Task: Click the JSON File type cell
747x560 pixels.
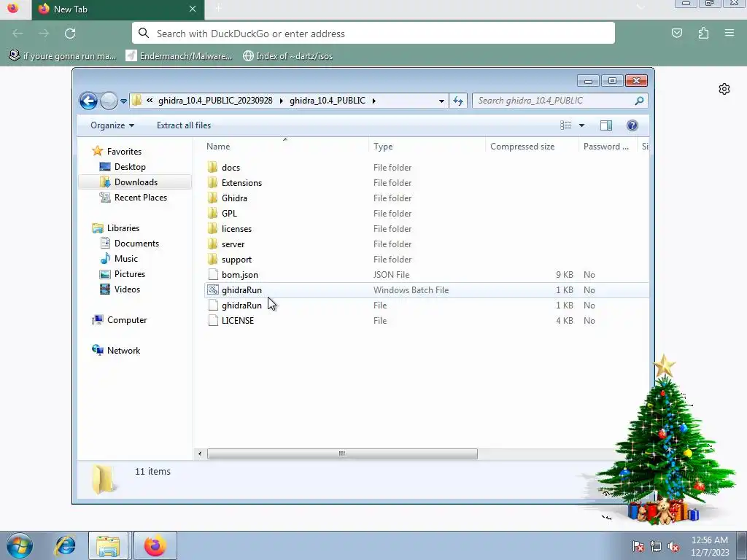Action: [x=391, y=275]
